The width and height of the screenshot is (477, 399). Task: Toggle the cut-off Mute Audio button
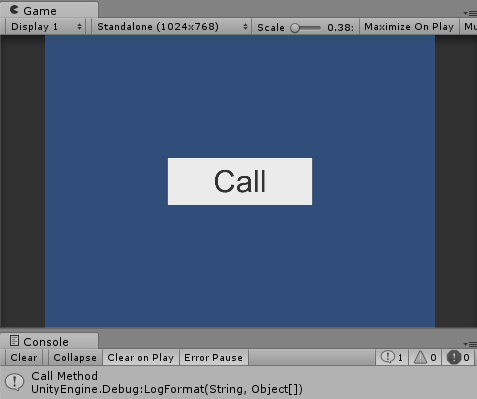(x=468, y=27)
